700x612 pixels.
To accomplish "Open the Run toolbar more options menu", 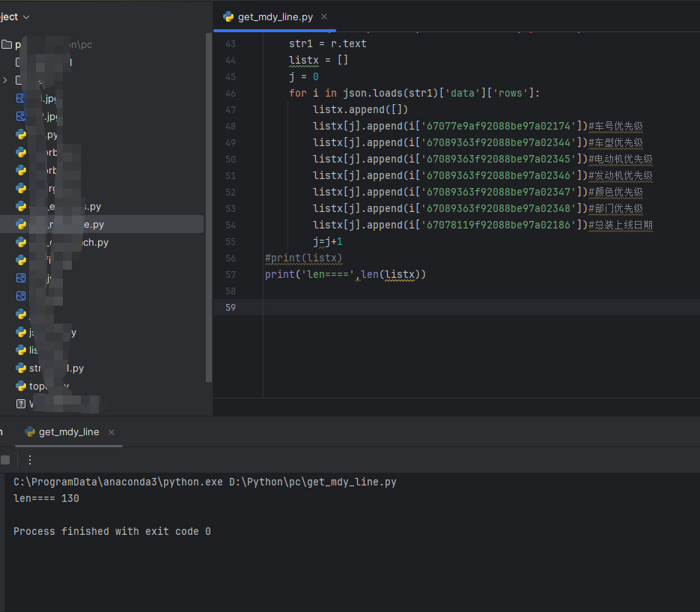I will (30, 460).
